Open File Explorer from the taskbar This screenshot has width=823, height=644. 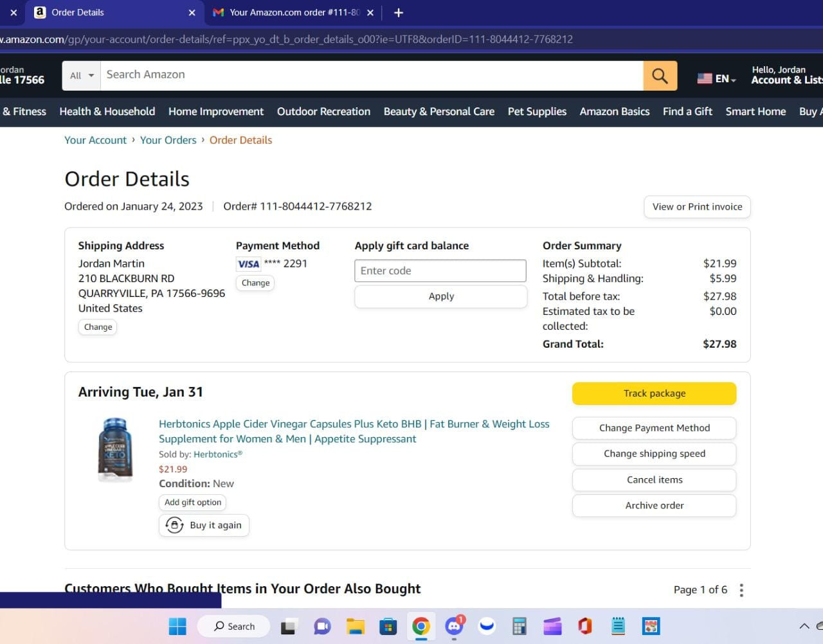click(355, 626)
